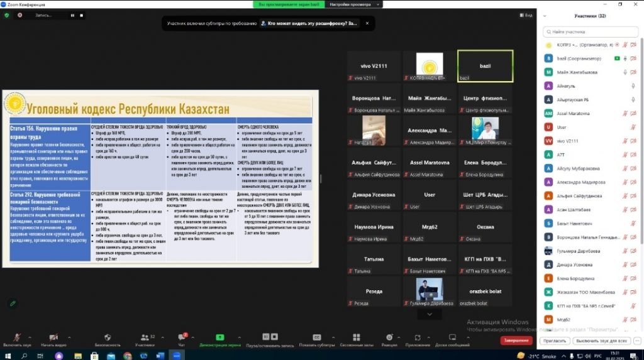Start camera with Начать видео button
Image resolution: width=644 pixels, height=360 pixels.
53,338
